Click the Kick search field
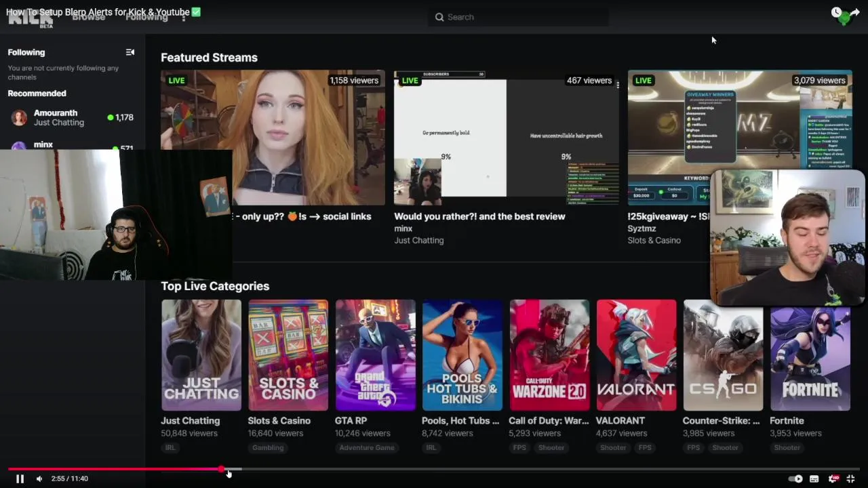 point(518,17)
